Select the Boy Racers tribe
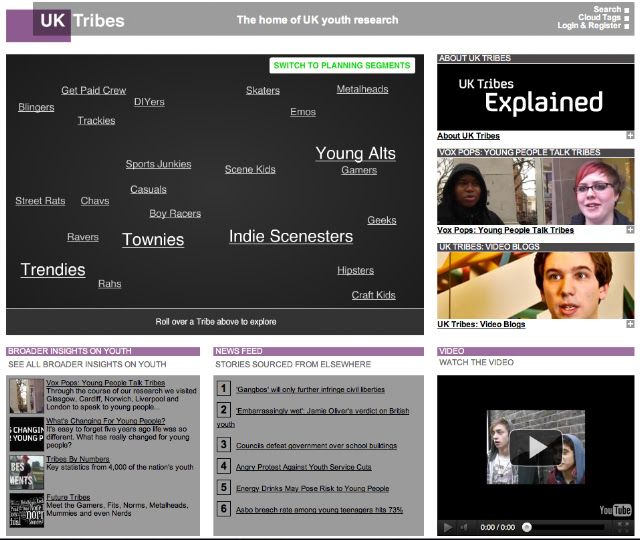The image size is (640, 540). [x=175, y=213]
